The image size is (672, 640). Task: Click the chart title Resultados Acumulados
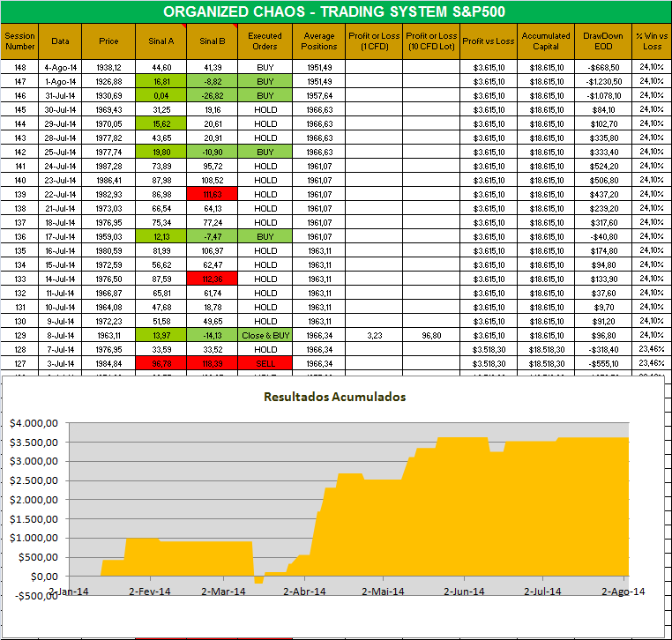point(335,397)
